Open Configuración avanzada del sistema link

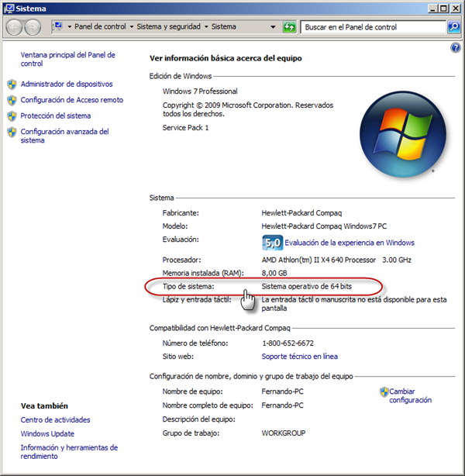[64, 136]
